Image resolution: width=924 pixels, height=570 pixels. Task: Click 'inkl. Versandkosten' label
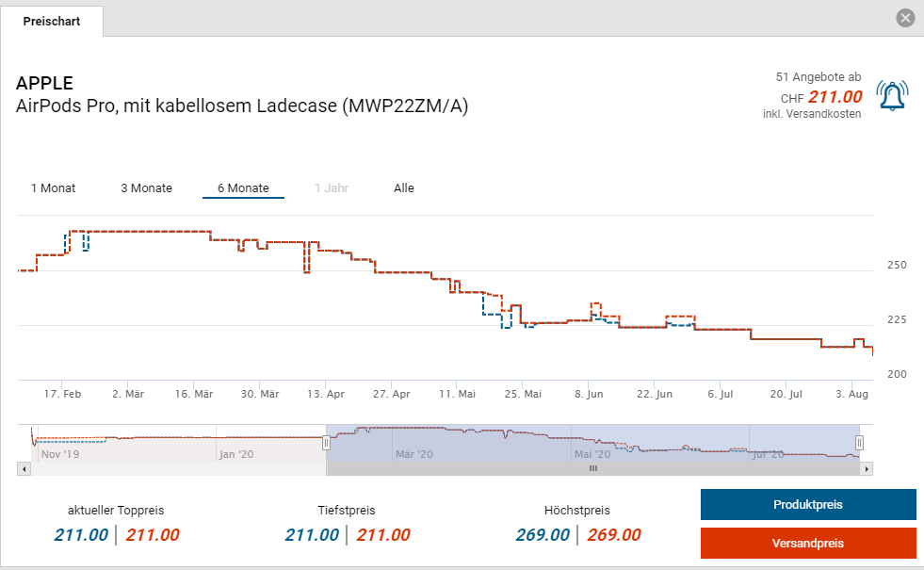tap(812, 114)
